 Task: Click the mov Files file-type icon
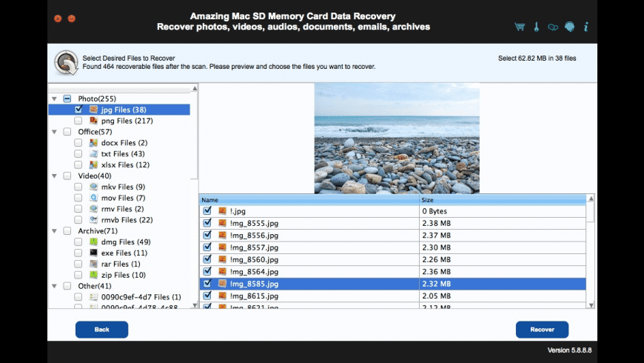94,198
